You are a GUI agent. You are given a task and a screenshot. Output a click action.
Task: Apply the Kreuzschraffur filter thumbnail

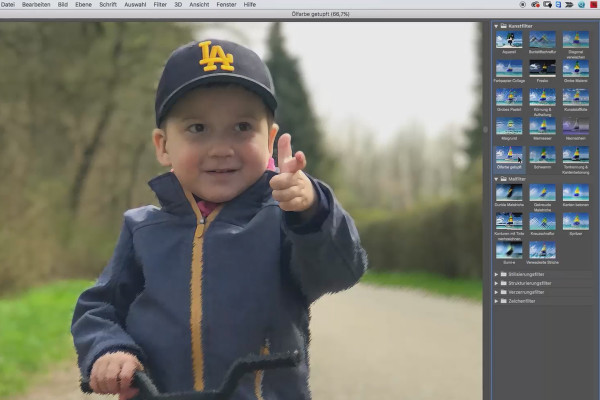pos(542,221)
